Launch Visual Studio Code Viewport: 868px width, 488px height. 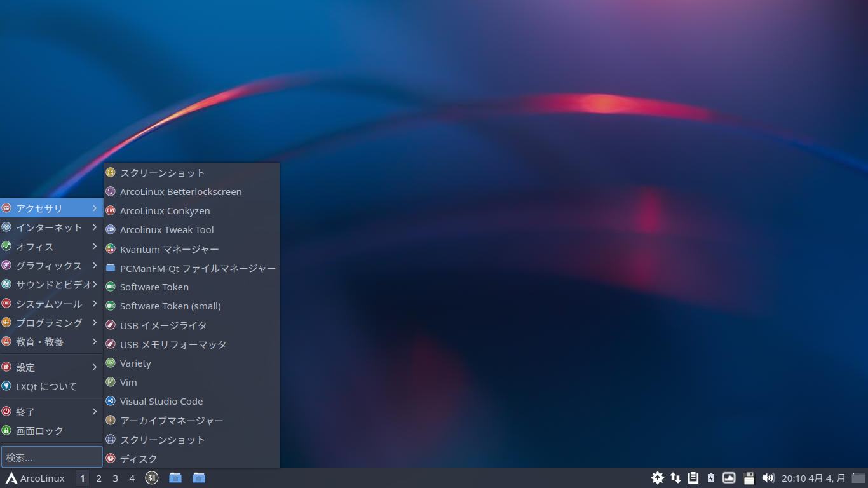pos(191,401)
